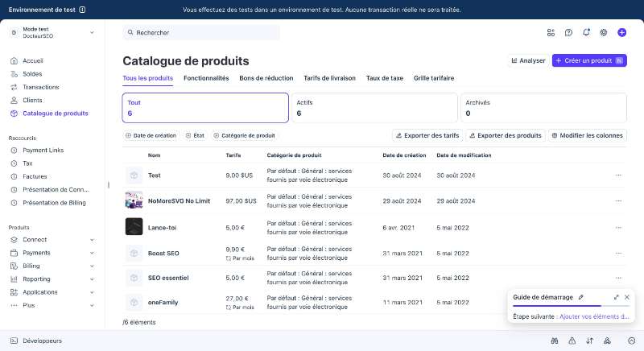Click the Clients person icon in sidebar
Image resolution: width=644 pixels, height=351 pixels.
tap(14, 100)
